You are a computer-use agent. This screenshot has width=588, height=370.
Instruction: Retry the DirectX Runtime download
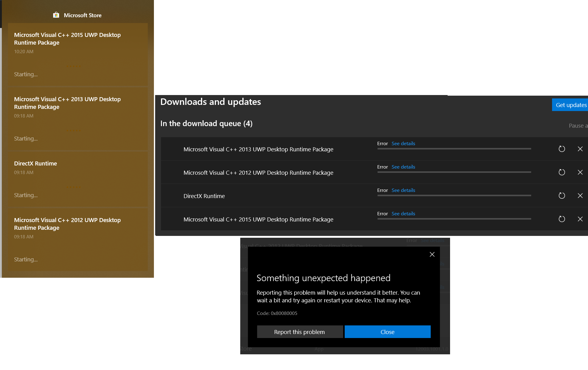(x=562, y=196)
